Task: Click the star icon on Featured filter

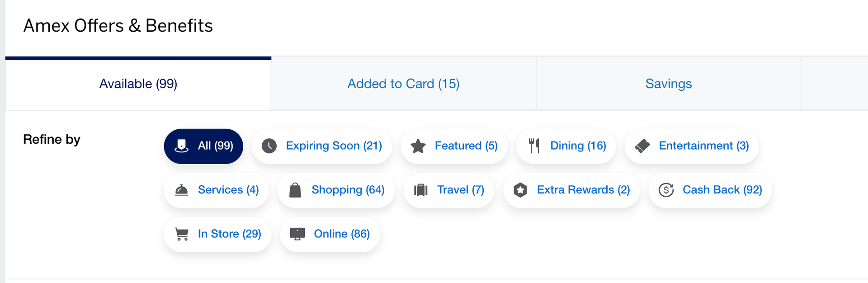Action: 419,146
